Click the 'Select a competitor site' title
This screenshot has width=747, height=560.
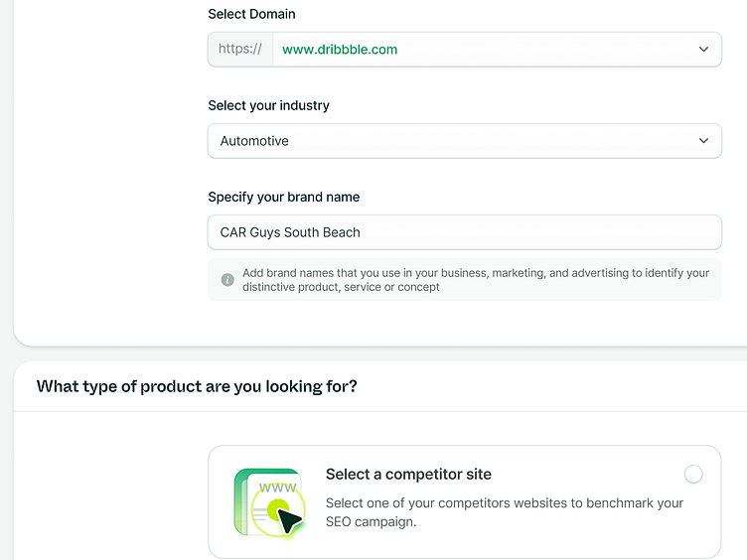tap(408, 475)
